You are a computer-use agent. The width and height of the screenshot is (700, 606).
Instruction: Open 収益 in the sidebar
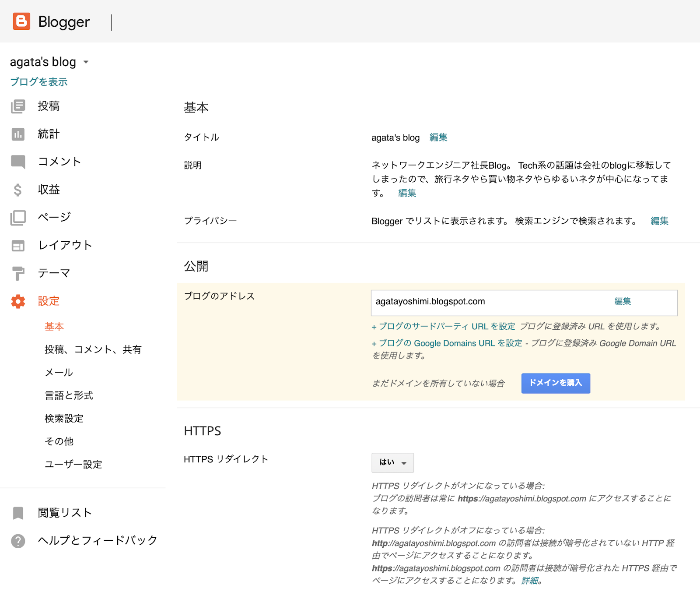point(49,190)
